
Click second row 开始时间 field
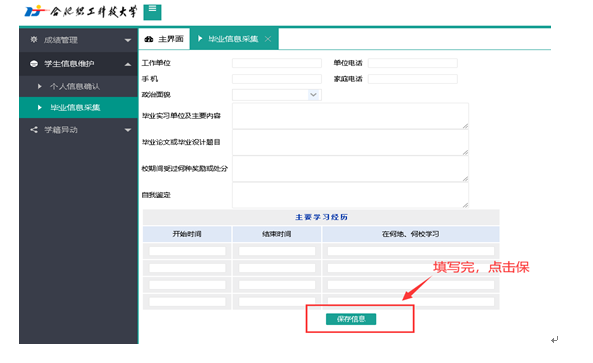click(187, 268)
